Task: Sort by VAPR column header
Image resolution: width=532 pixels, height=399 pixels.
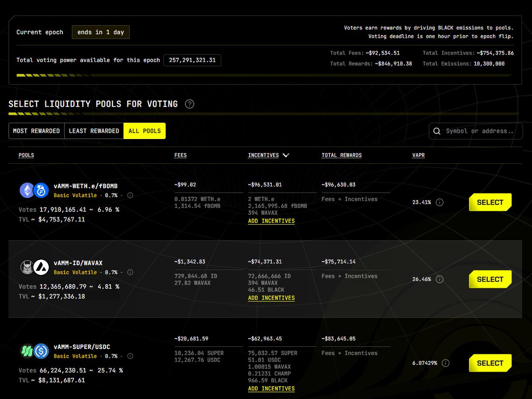Action: pos(419,155)
